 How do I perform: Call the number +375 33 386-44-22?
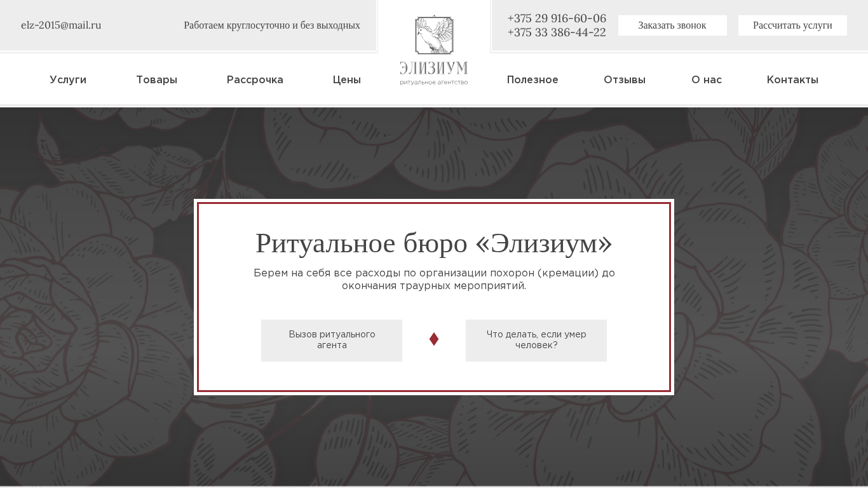click(557, 32)
